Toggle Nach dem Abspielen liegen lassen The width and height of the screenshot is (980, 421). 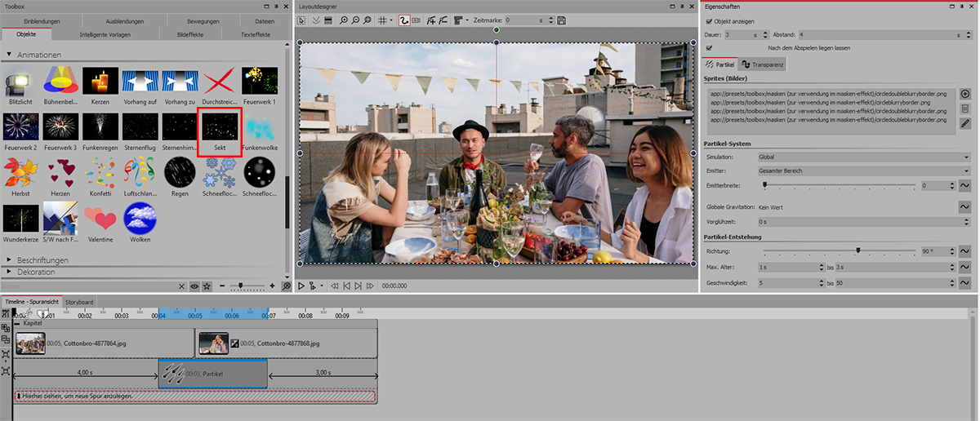point(708,48)
